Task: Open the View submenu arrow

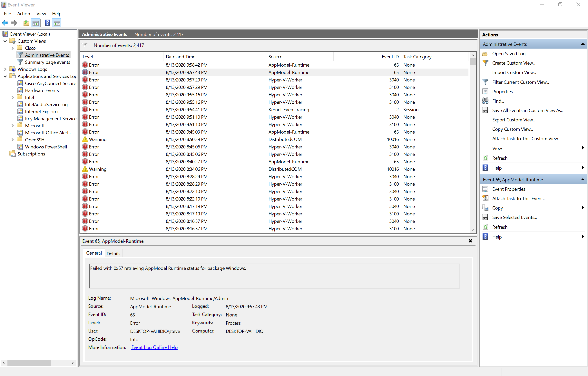Action: tap(583, 148)
